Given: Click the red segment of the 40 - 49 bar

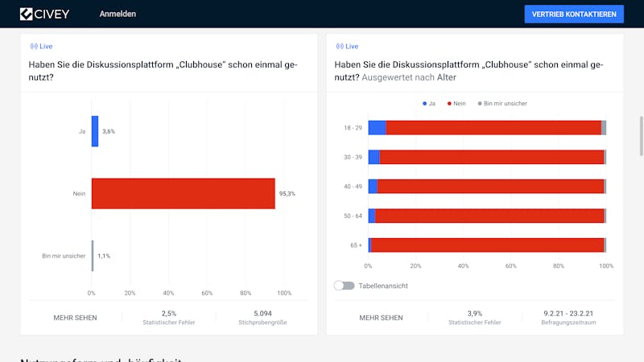Looking at the screenshot, I should 491,187.
